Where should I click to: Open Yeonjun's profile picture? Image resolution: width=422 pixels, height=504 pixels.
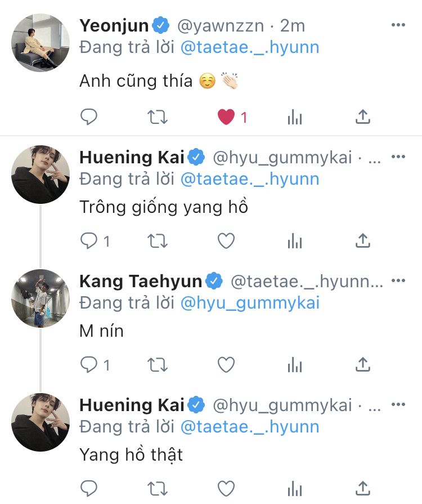(41, 42)
